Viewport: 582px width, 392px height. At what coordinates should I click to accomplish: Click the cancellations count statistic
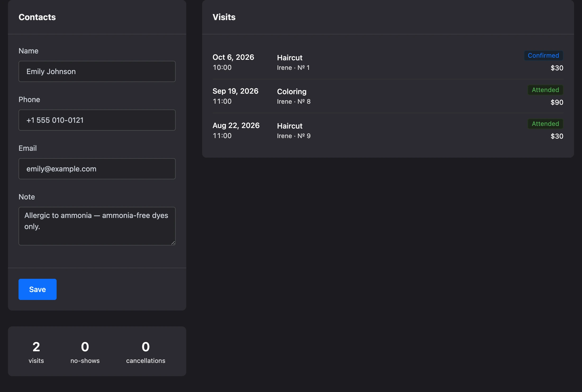click(x=145, y=352)
